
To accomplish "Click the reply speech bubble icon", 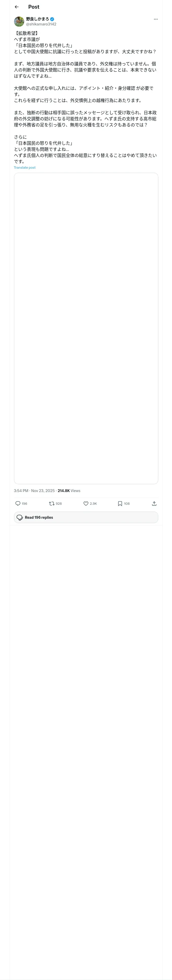I will click(18, 503).
